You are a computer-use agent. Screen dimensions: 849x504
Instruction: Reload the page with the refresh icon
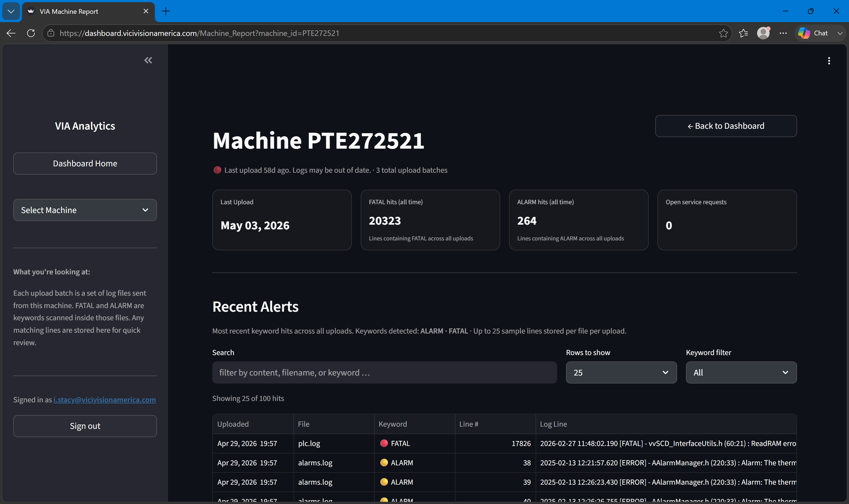point(31,33)
